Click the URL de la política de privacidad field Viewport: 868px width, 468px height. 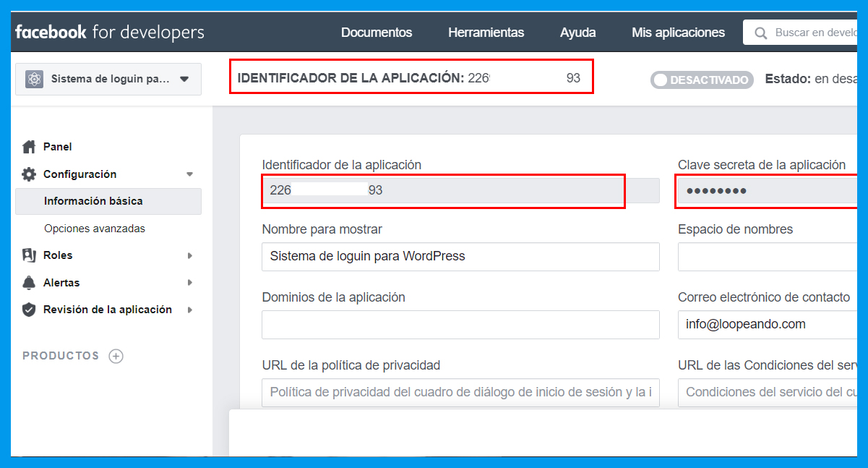point(460,393)
